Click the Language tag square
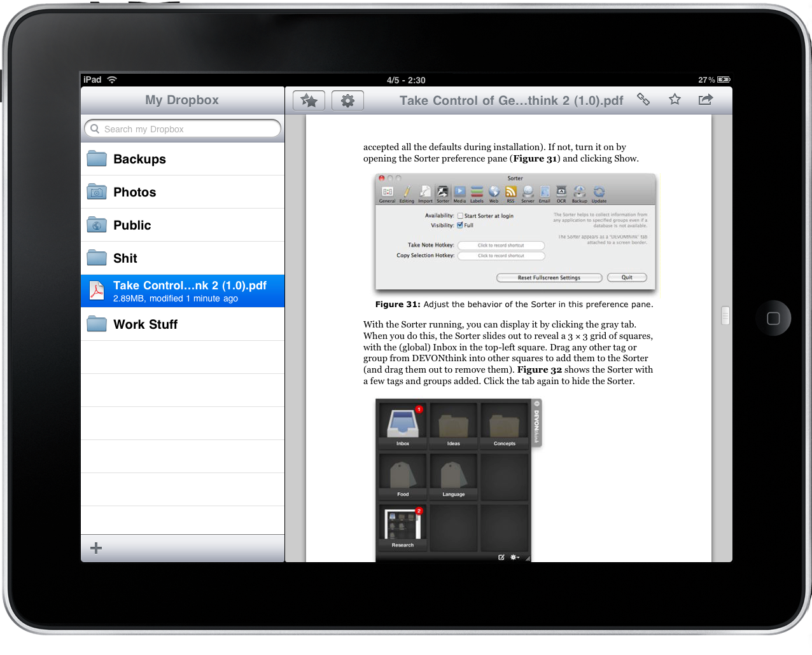 tap(454, 476)
